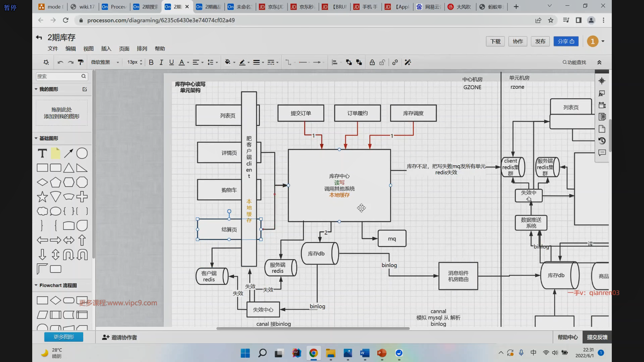Click the navigator compass icon on right sidebar

pos(602,81)
